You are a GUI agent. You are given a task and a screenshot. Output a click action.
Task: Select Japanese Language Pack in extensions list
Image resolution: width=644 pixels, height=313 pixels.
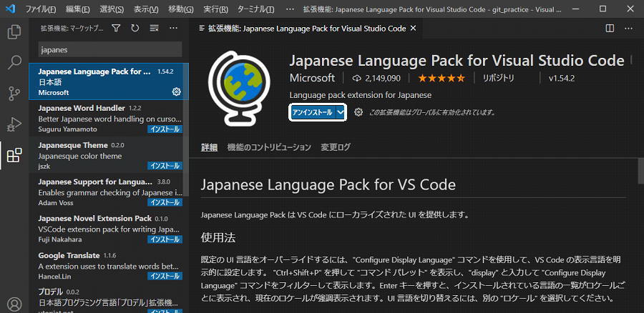109,81
